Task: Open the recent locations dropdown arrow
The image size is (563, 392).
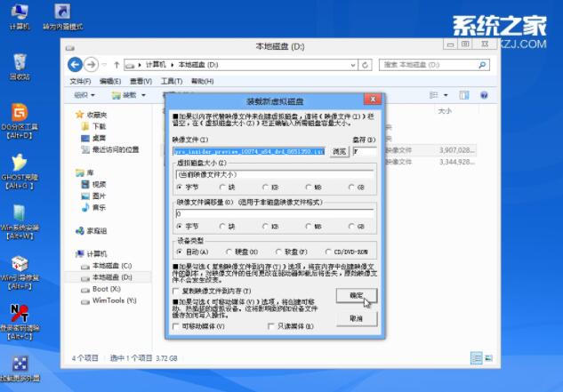Action: pos(104,65)
